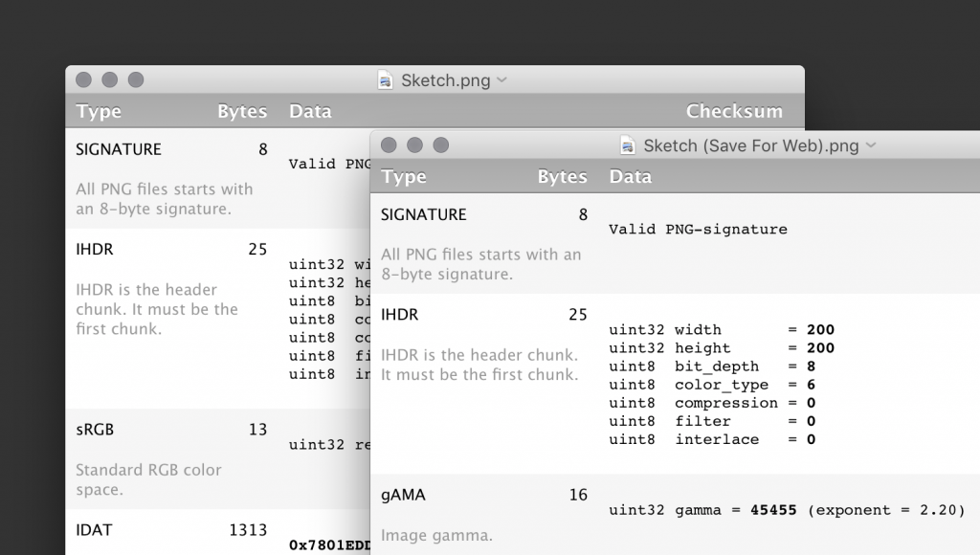Select IHDR chunk in Save For Web window

coord(399,315)
